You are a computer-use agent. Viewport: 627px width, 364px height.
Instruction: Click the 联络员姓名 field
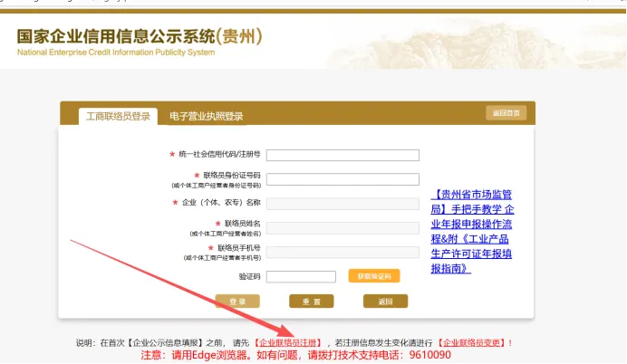(x=342, y=228)
